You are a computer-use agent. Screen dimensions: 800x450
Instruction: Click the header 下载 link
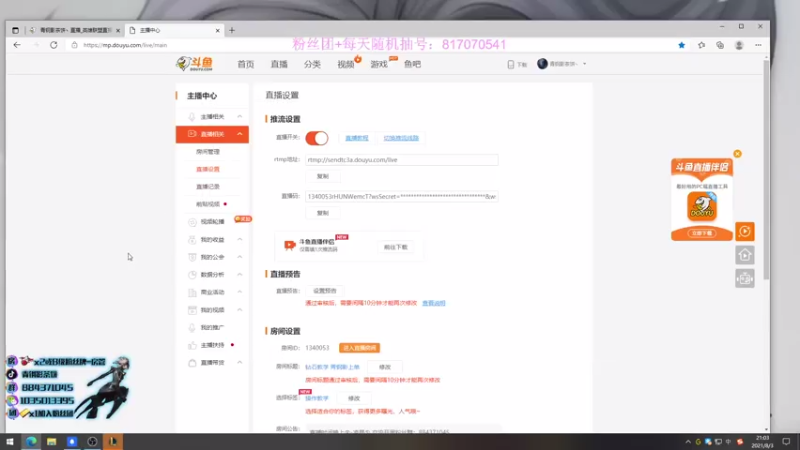pos(517,64)
